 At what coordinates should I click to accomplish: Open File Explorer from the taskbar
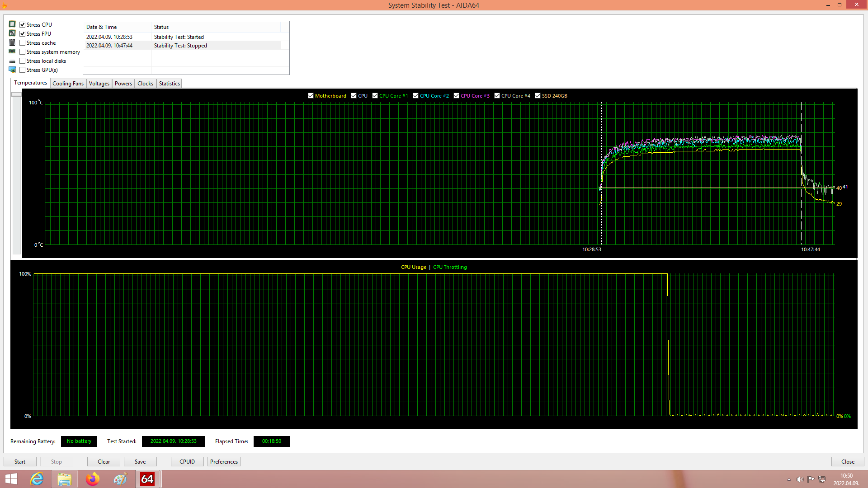click(65, 479)
